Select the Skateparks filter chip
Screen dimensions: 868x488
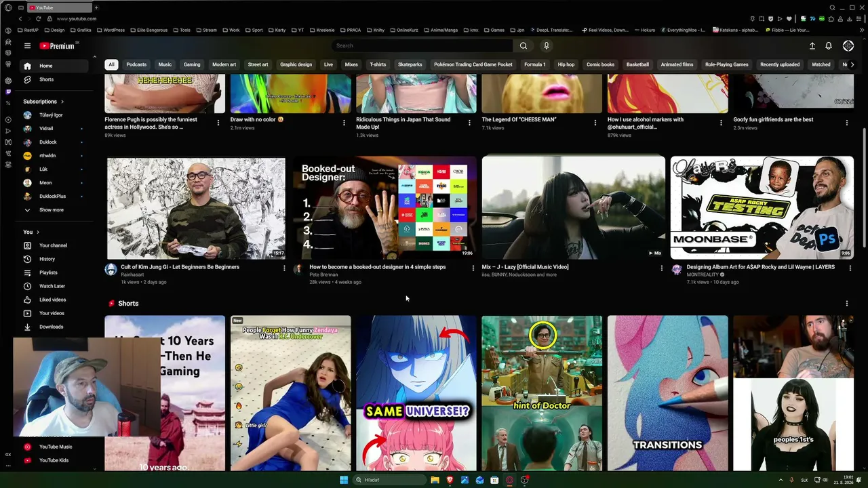[410, 64]
